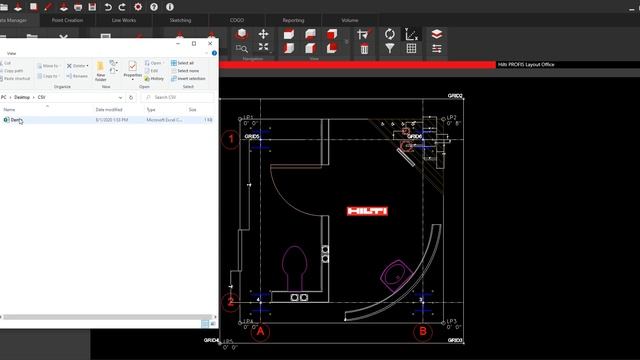
Task: Open the Delete dropdown arrow in Explorer
Action: point(87,66)
